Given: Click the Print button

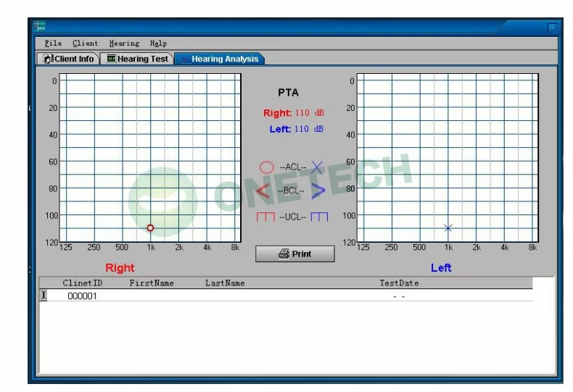Looking at the screenshot, I should coord(295,254).
